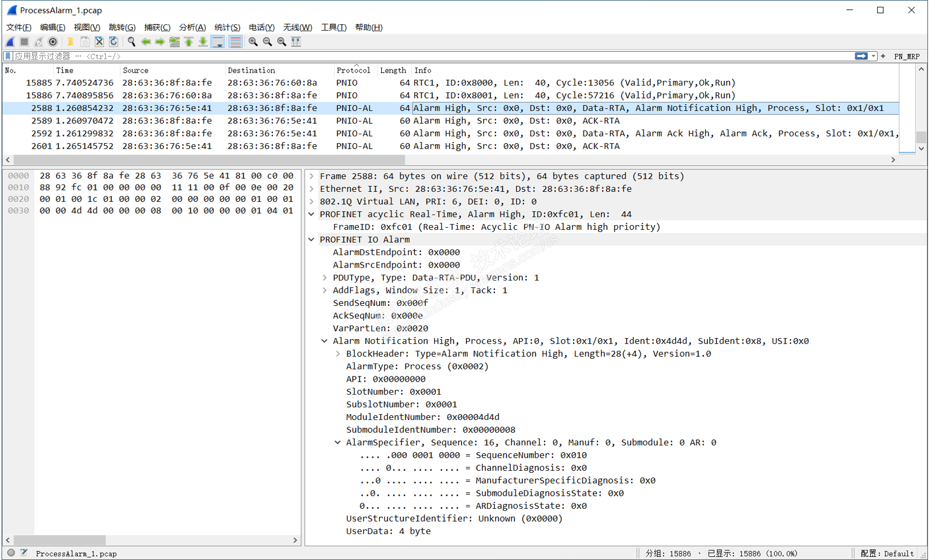Collapse the PROFINET acyclic Real-Time node
This screenshot has width=929, height=560.
coord(312,214)
